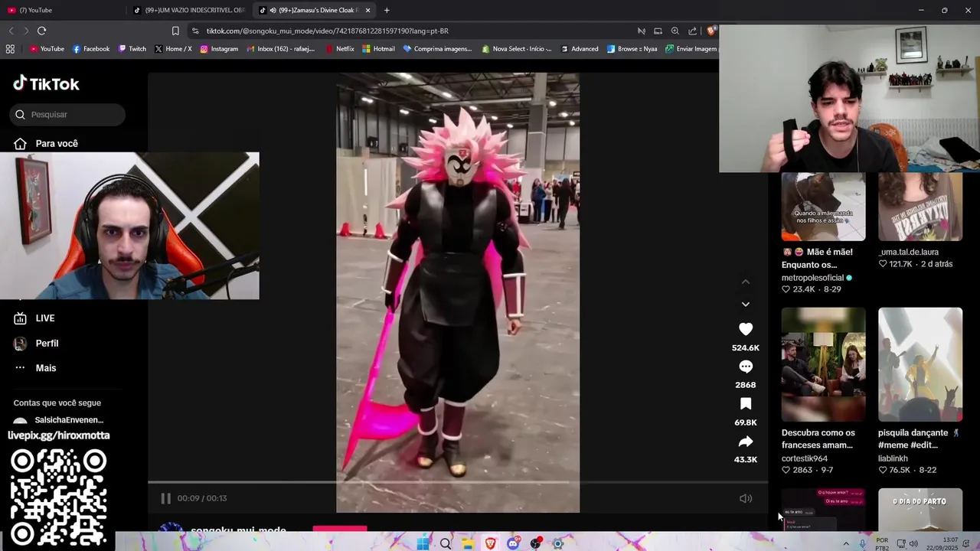
Task: Open the _uma.tal.de.laura video thumbnail
Action: tap(920, 207)
